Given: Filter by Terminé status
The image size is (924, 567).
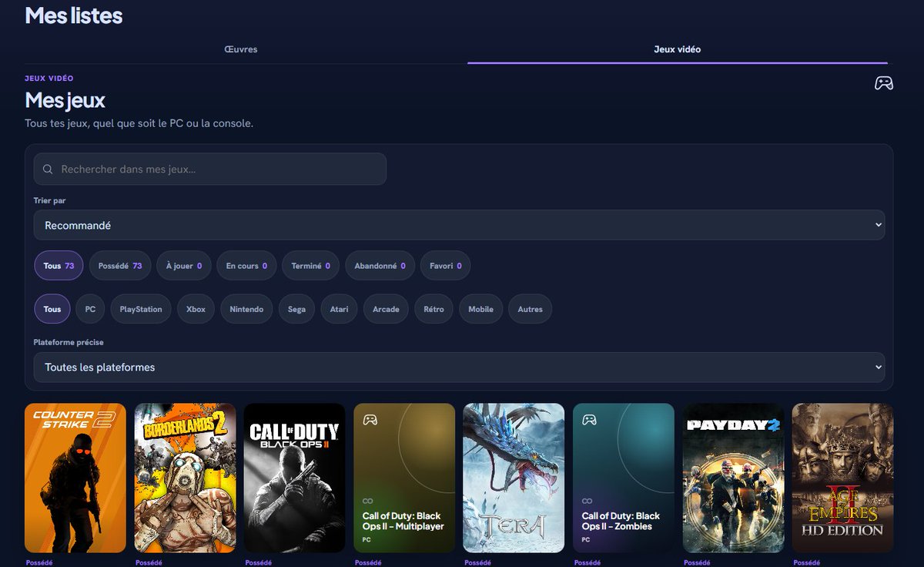Looking at the screenshot, I should click(311, 266).
